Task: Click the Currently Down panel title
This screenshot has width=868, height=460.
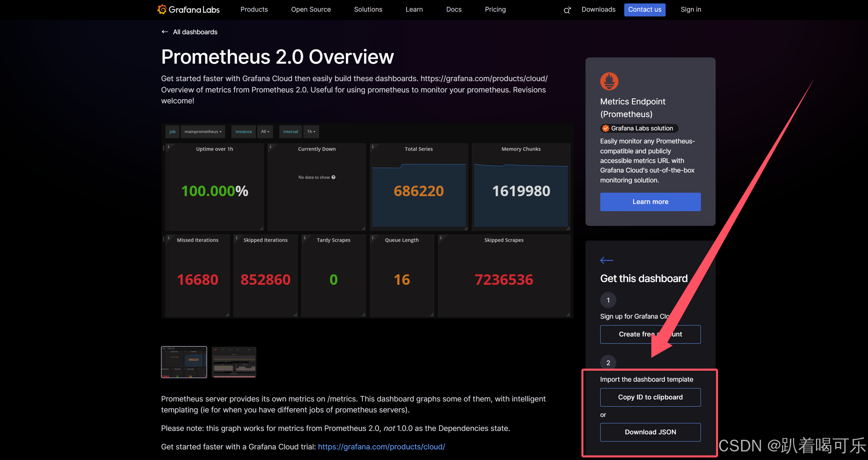Action: coord(317,149)
